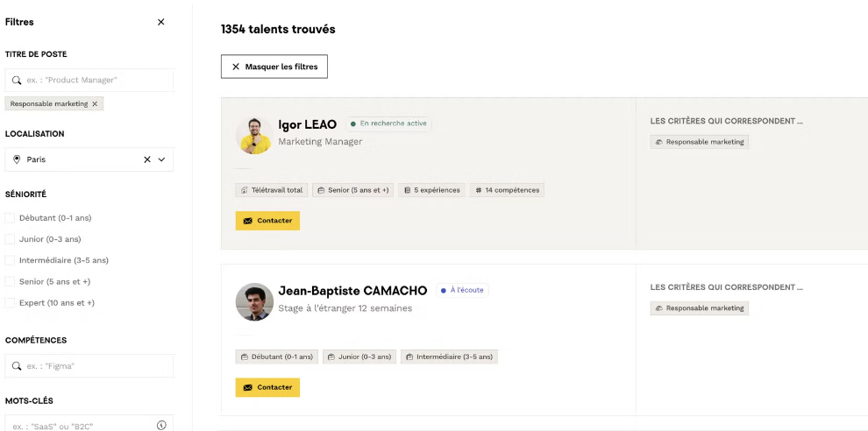This screenshot has height=431, width=868.
Task: Type in the Compétences search field
Action: 96,365
